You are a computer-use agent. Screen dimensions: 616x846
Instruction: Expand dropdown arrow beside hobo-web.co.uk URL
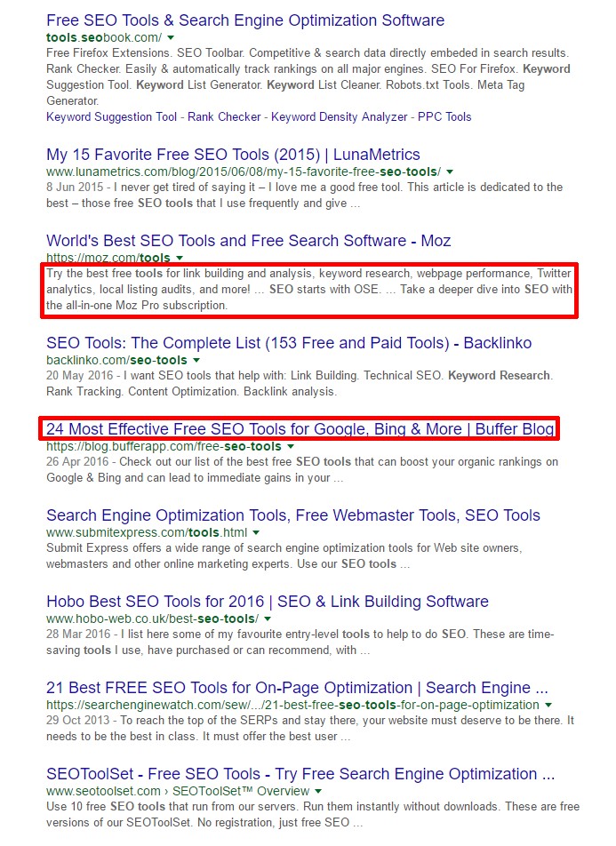click(x=268, y=619)
